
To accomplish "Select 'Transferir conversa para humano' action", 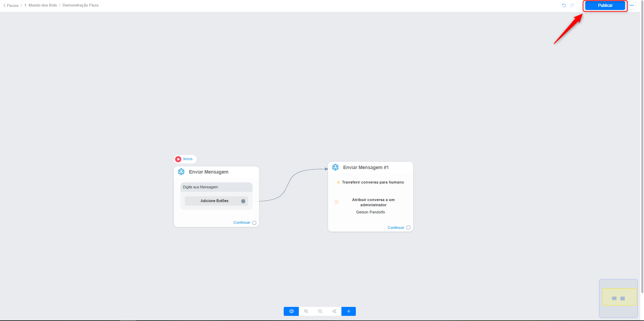I will (373, 182).
